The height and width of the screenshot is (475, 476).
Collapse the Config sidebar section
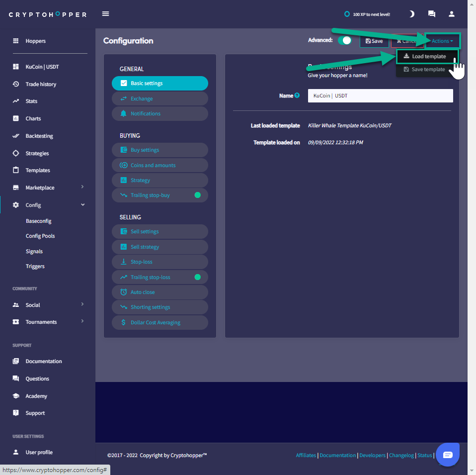[x=82, y=205]
